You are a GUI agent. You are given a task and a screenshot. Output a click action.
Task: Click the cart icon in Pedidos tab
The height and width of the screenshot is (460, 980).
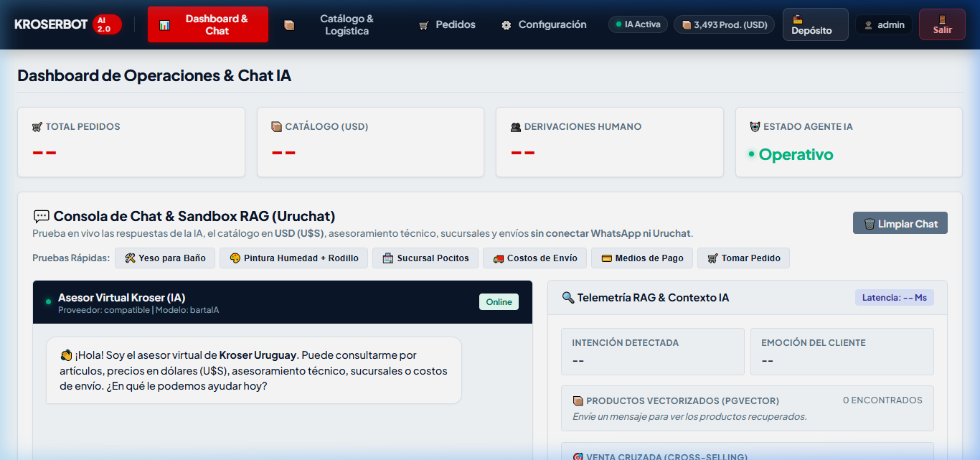pyautogui.click(x=423, y=25)
